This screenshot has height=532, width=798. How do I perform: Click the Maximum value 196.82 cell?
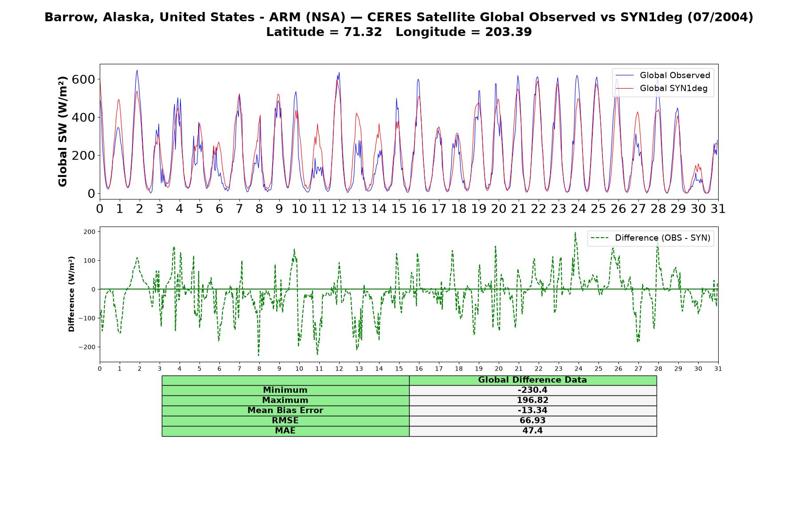[x=532, y=400]
